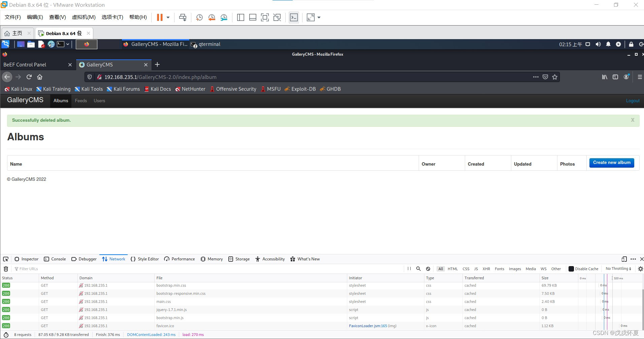Image resolution: width=644 pixels, height=339 pixels.
Task: Take a VM snapshot
Action: pos(199,17)
